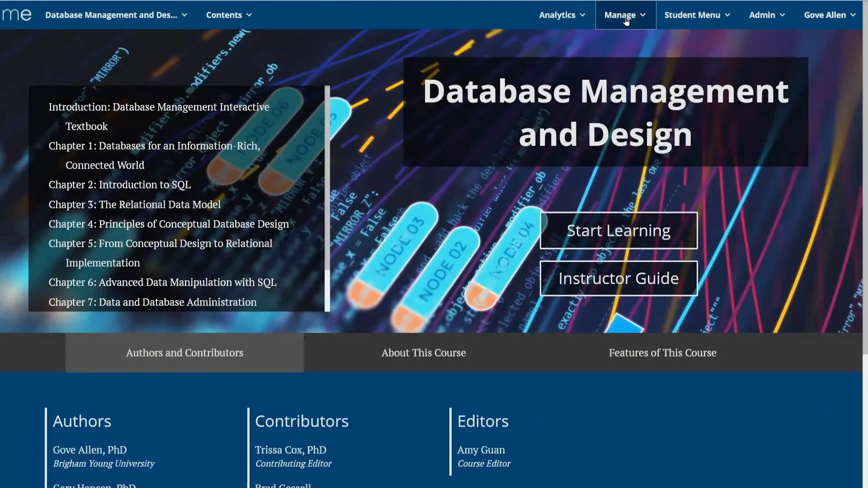Image resolution: width=868 pixels, height=488 pixels.
Task: Open Chapter 7: Data and Database Administration
Action: 152,302
